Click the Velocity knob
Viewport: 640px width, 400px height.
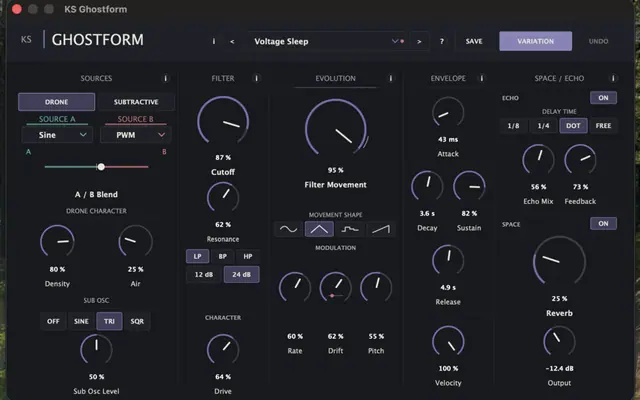coord(448,341)
